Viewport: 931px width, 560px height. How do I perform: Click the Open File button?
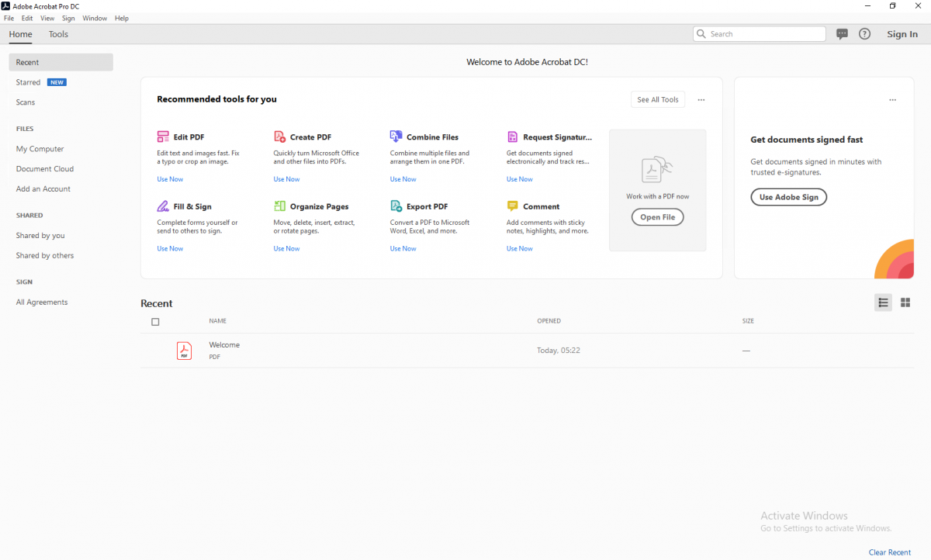(657, 217)
